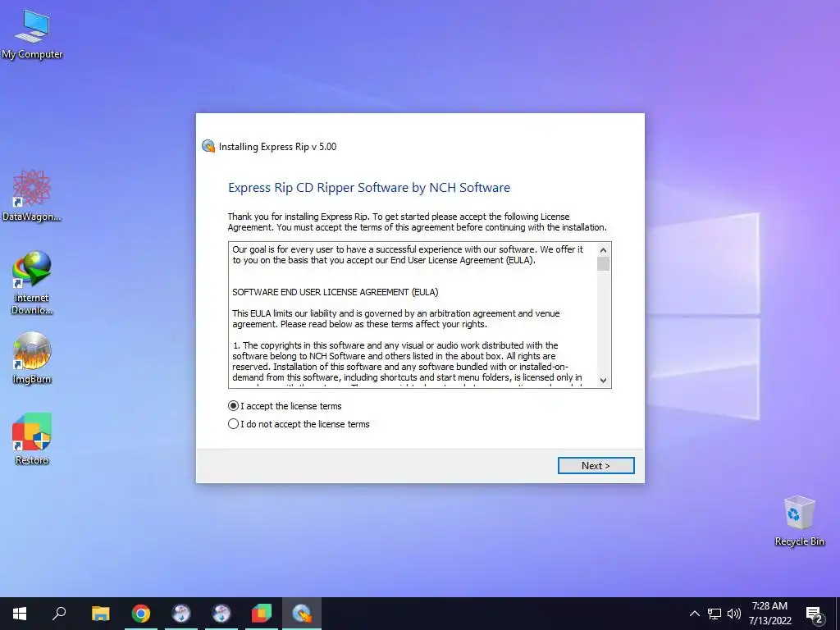Open Restoro from the taskbar
The height and width of the screenshot is (630, 840).
coord(262,614)
